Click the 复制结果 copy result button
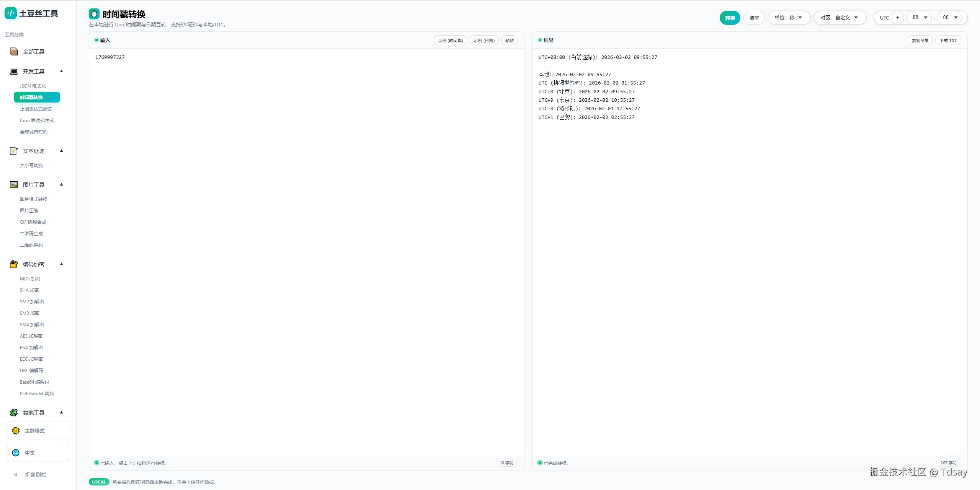Screen dimensions: 980x490 pyautogui.click(x=920, y=41)
